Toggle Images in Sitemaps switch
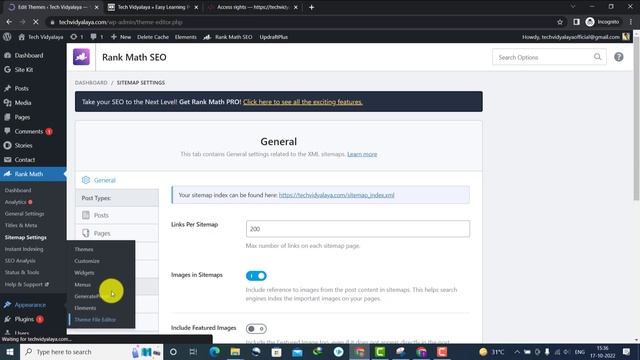Viewport: 640px width, 360px height. coord(256,276)
